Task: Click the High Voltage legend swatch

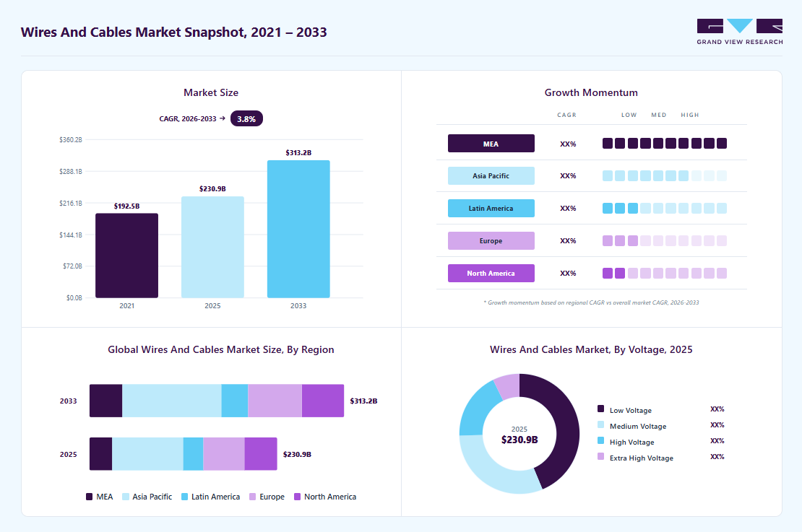Action: [x=601, y=440]
